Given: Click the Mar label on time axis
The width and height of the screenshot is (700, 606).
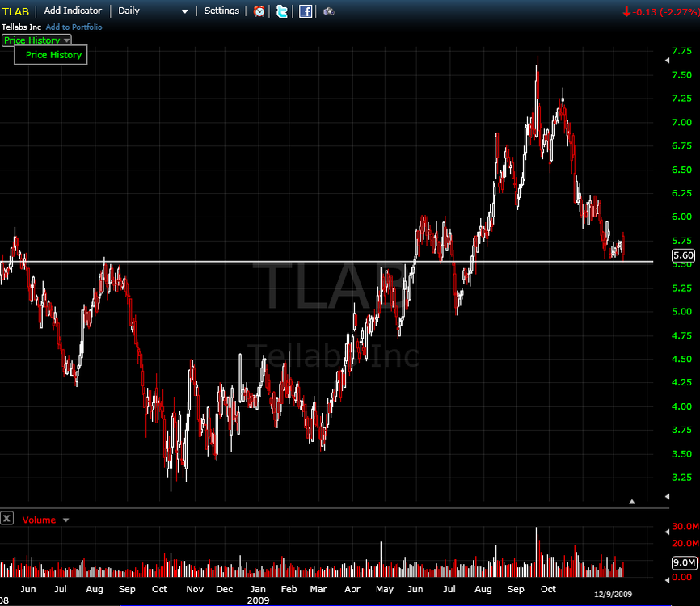Looking at the screenshot, I should point(318,589).
